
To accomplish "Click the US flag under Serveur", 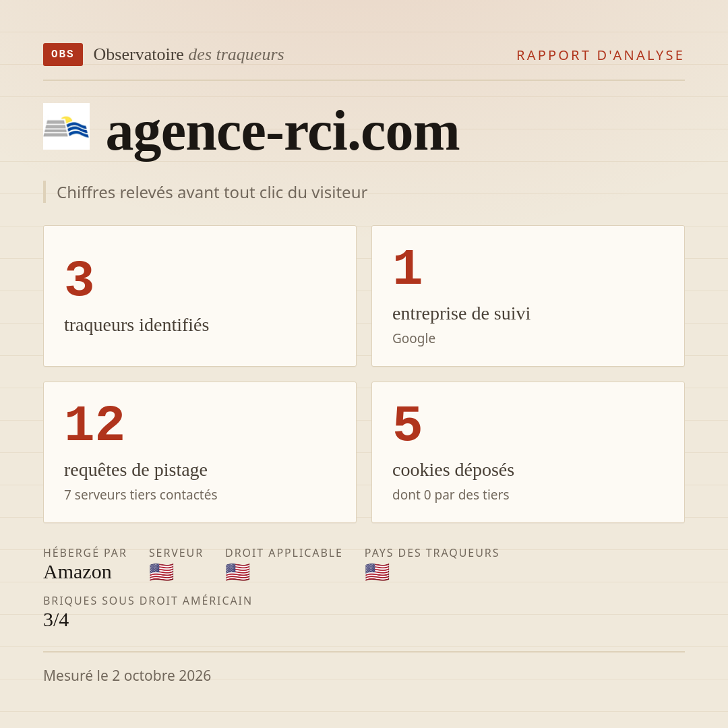I will pyautogui.click(x=162, y=572).
